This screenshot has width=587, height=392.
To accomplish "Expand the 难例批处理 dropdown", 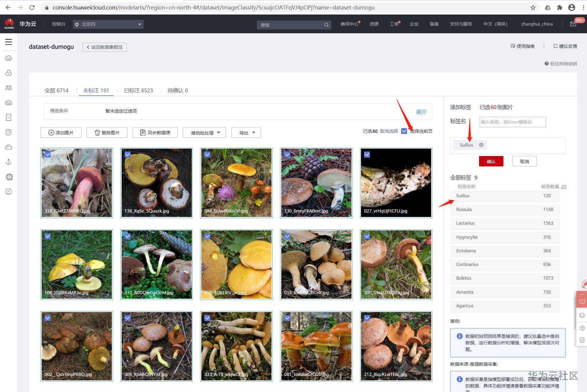I will click(205, 133).
